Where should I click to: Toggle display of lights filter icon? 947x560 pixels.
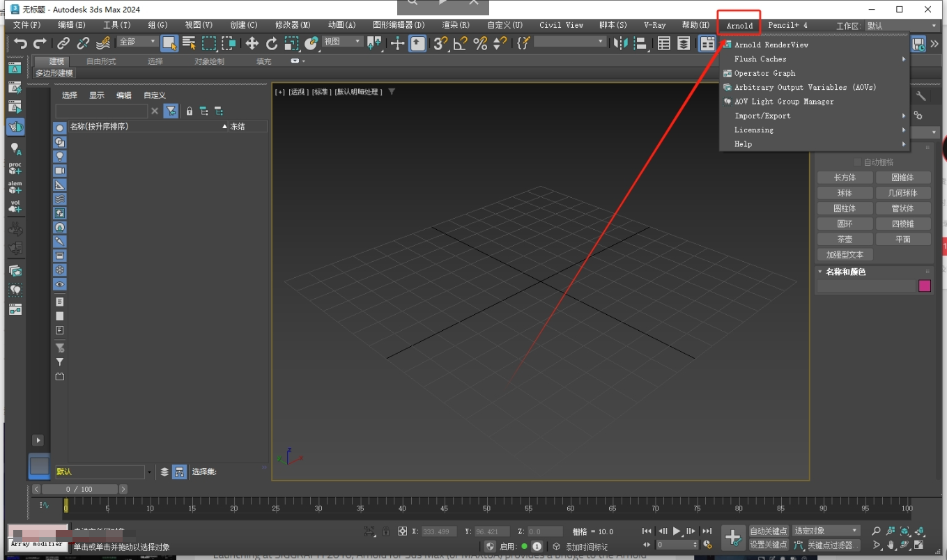point(60,156)
